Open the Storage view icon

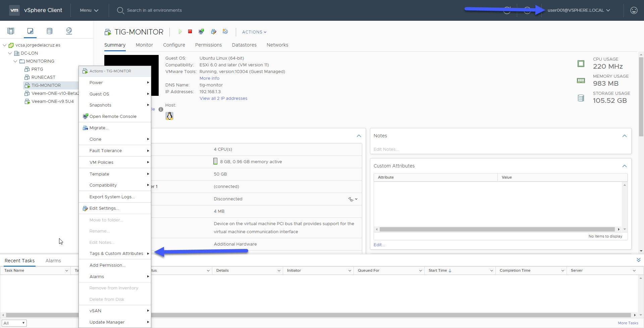(x=50, y=31)
